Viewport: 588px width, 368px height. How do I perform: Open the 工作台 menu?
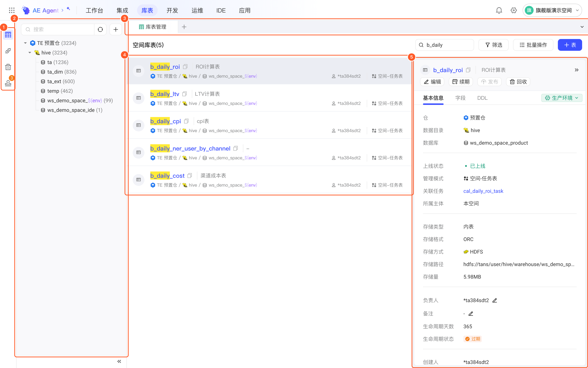tap(94, 10)
